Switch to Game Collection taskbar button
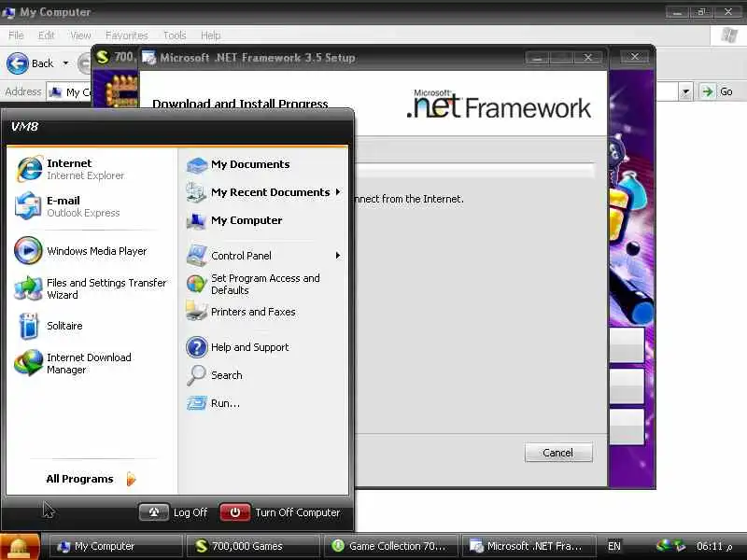Screen dimensions: 747x560 point(390,546)
